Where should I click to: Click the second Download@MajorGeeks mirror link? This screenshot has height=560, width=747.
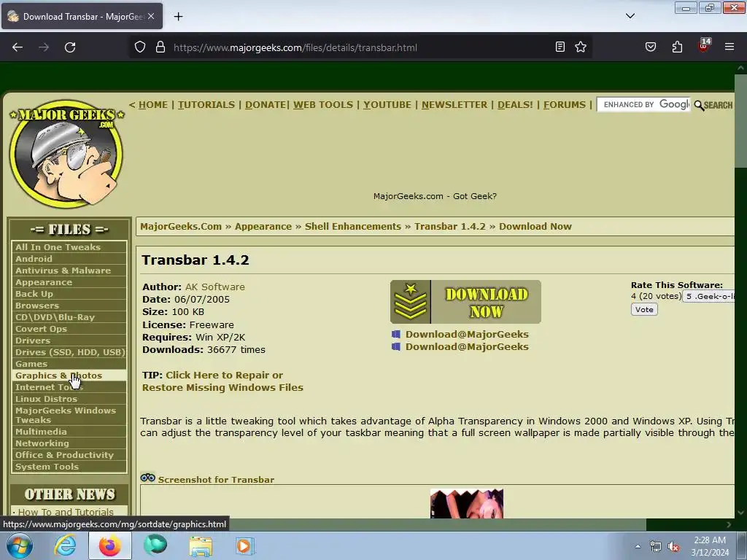(x=467, y=346)
